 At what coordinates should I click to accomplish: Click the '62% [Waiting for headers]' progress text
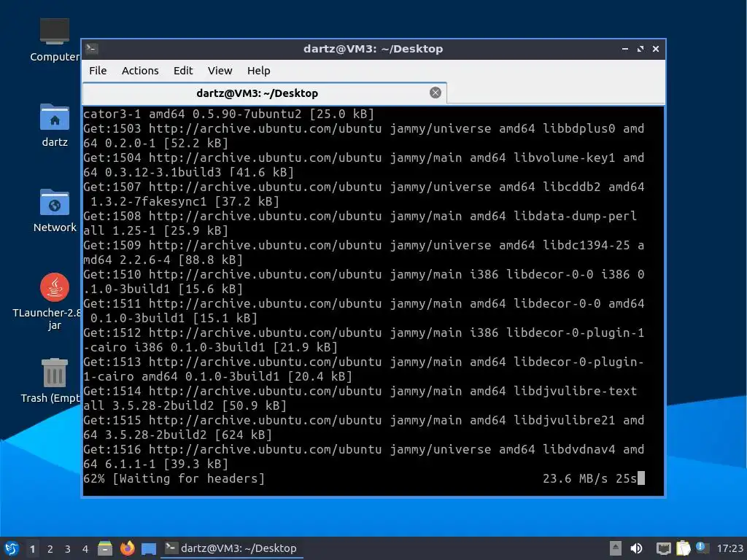click(174, 478)
